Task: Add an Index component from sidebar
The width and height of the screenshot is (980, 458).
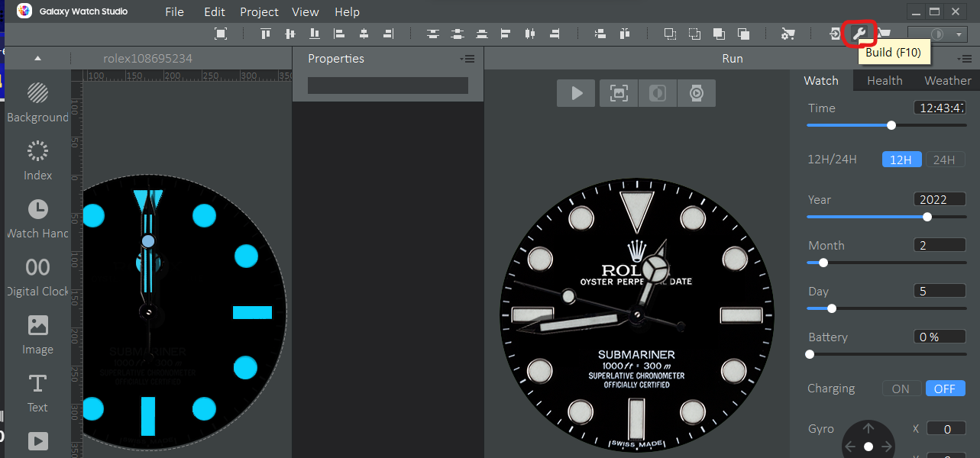Action: 37,160
